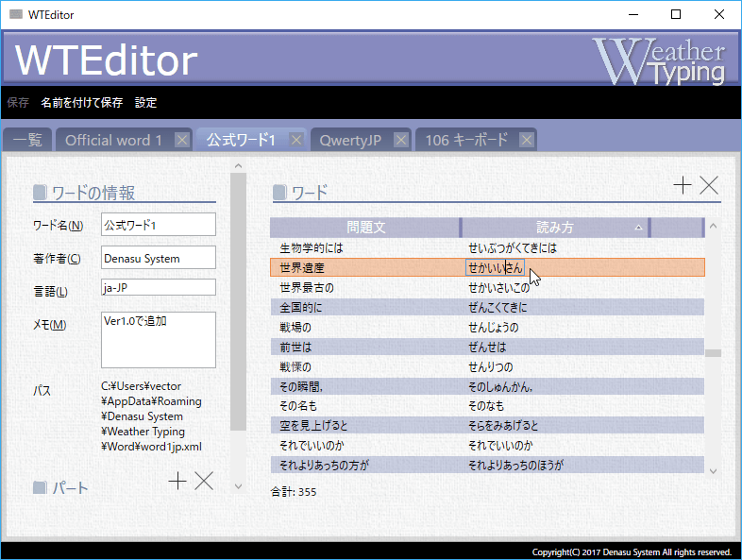This screenshot has width=742, height=560.
Task: Select the 世界最古の row
Action: click(x=487, y=287)
